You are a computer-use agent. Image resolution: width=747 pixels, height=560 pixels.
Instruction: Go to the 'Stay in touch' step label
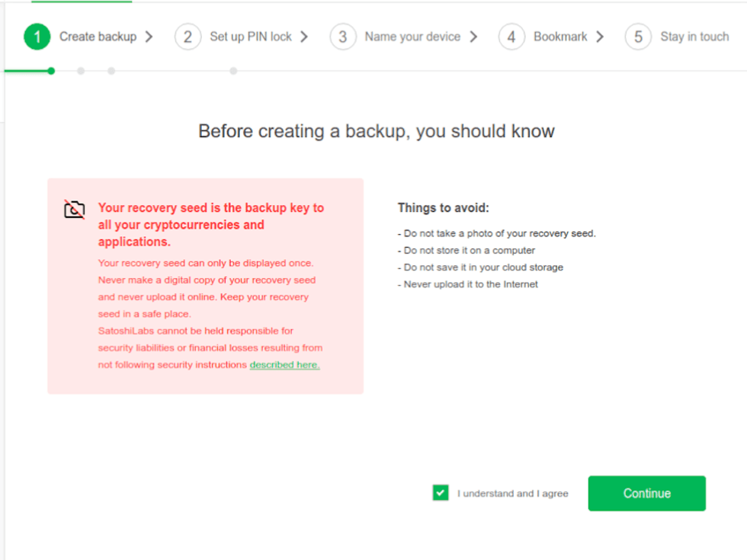click(694, 37)
